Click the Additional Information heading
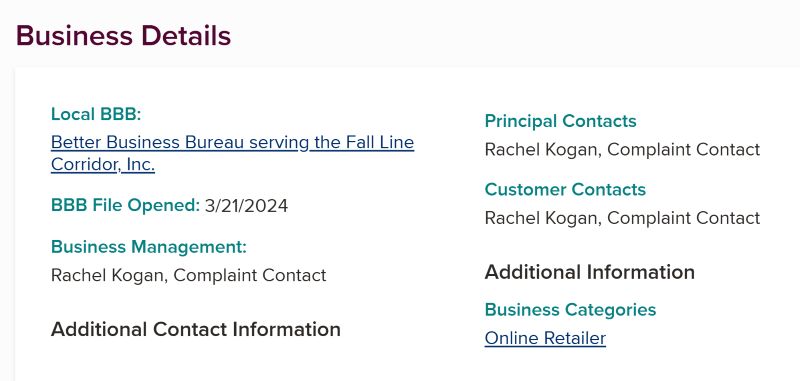The width and height of the screenshot is (800, 381). [x=589, y=272]
